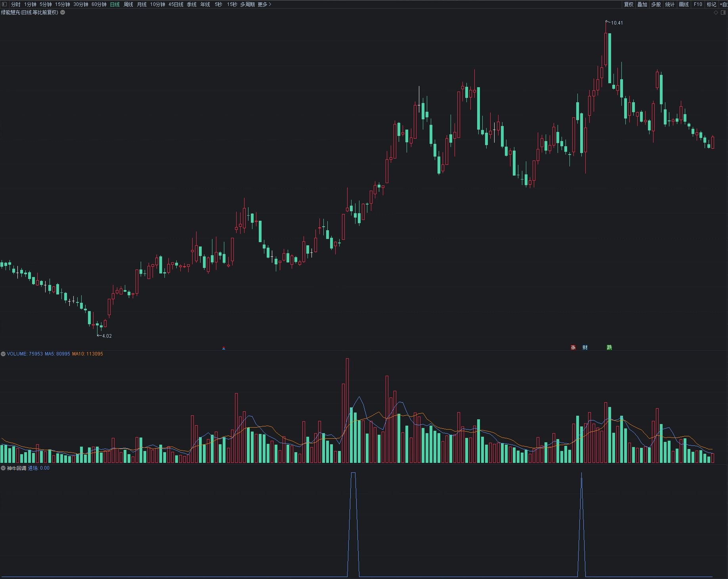Switch to 周线 weekly chart
Screen dimensions: 728x579
click(x=128, y=4)
